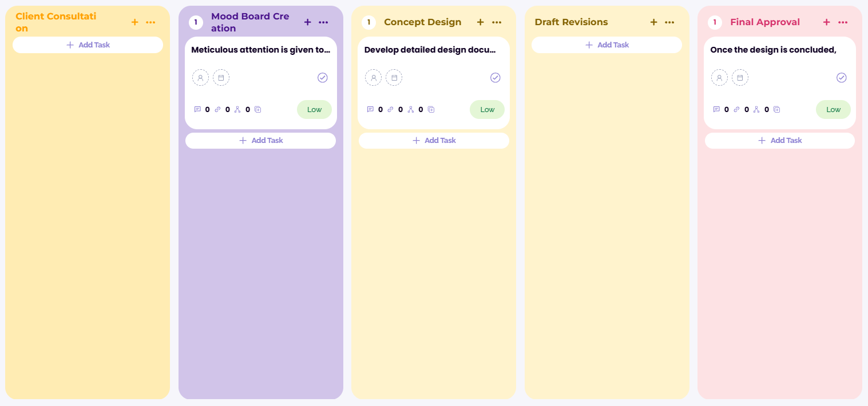This screenshot has height=406, width=868.
Task: Click Add Task button in Draft Revisions
Action: 607,45
